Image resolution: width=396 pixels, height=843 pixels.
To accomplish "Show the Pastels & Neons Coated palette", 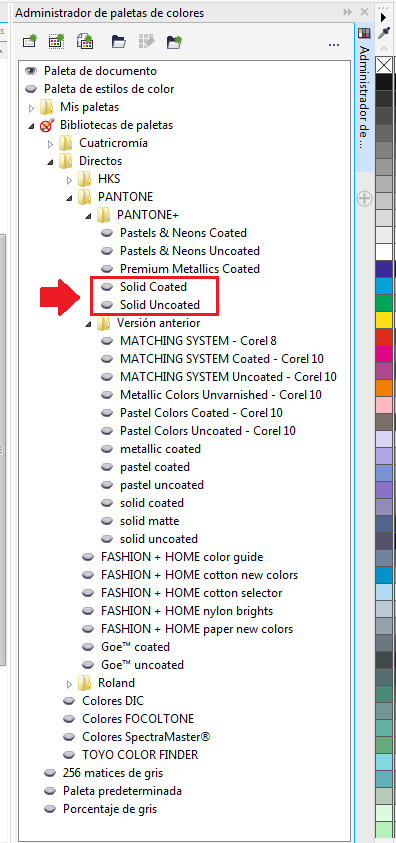I will coord(107,233).
